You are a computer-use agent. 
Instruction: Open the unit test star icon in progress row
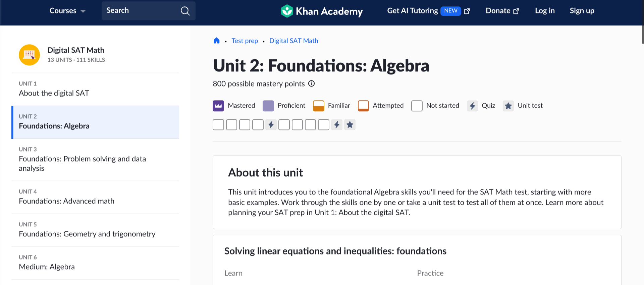click(x=350, y=125)
